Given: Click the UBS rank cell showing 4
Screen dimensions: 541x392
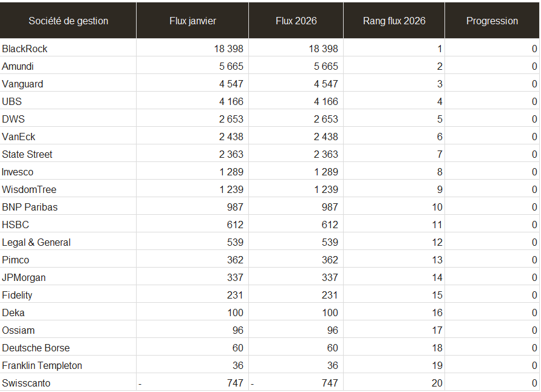Looking at the screenshot, I should point(440,101).
